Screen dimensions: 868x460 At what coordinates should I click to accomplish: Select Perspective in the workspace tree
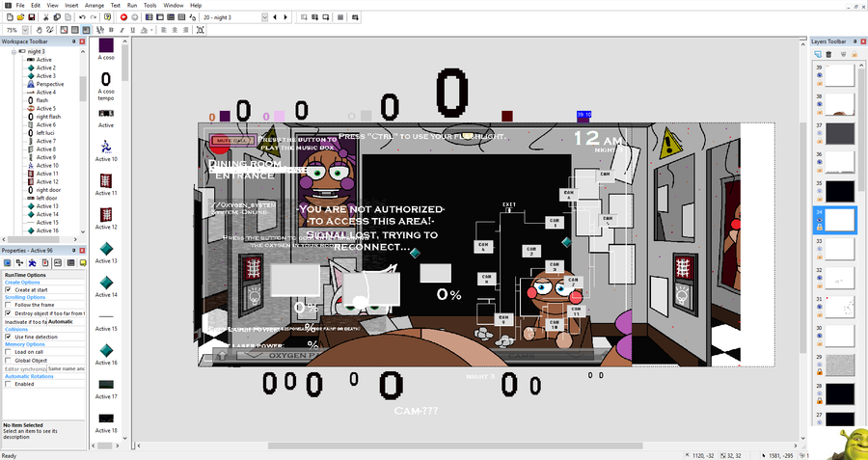[50, 84]
